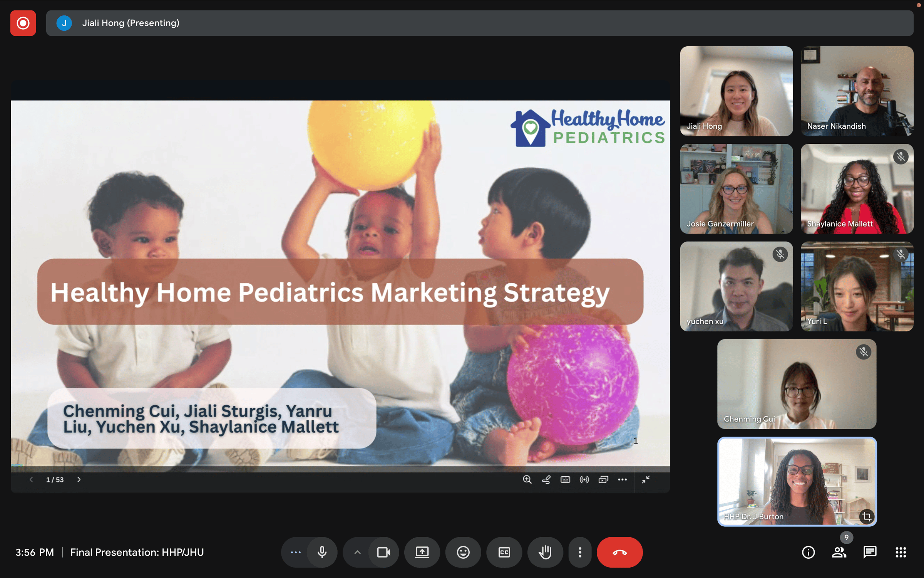This screenshot has width=924, height=578.
Task: Open more slide options three dots
Action: (x=623, y=479)
